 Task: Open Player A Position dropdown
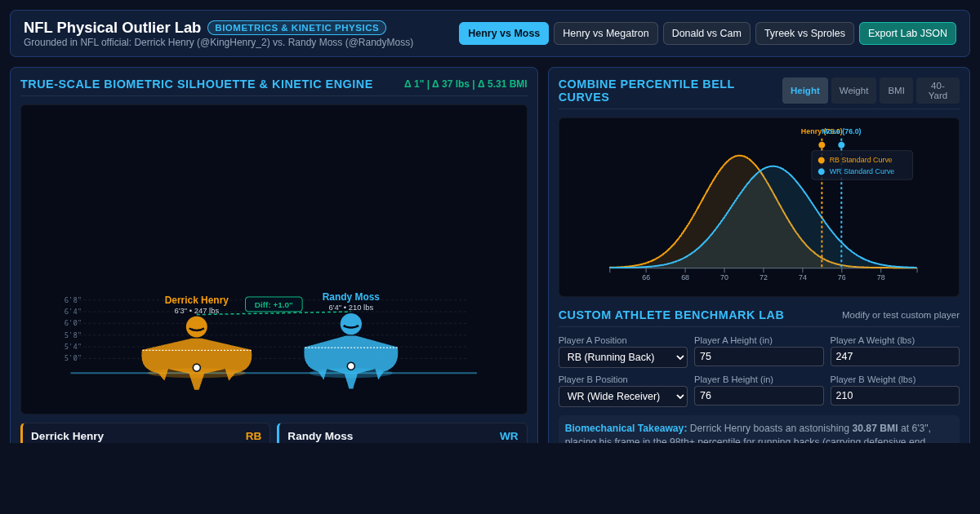point(623,357)
